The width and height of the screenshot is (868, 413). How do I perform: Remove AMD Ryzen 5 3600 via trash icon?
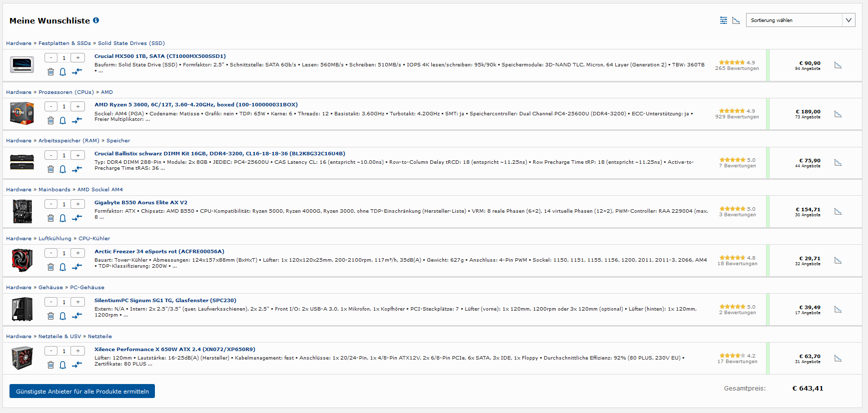pyautogui.click(x=50, y=120)
